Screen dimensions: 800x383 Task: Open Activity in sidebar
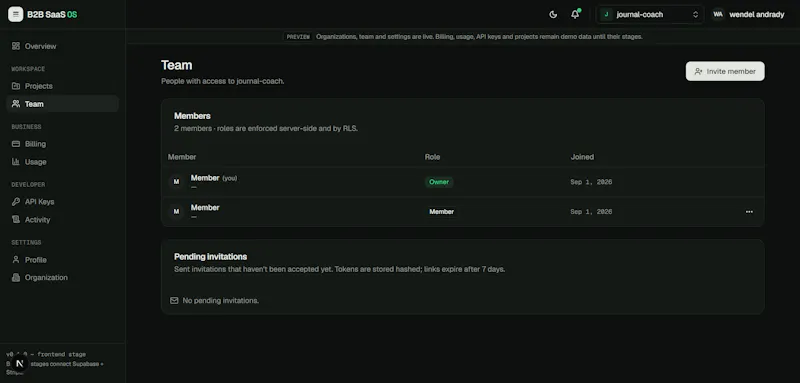tap(63, 220)
